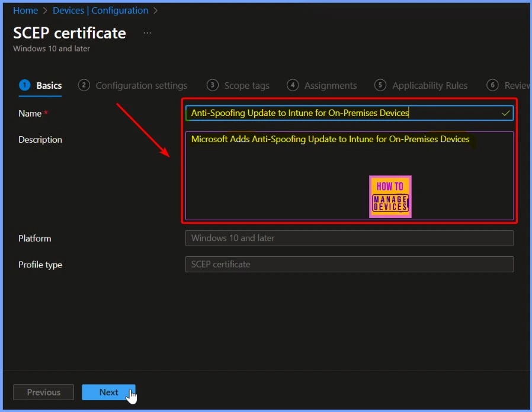532x412 pixels.
Task: Click the SCEP certificate page title
Action: (69, 33)
